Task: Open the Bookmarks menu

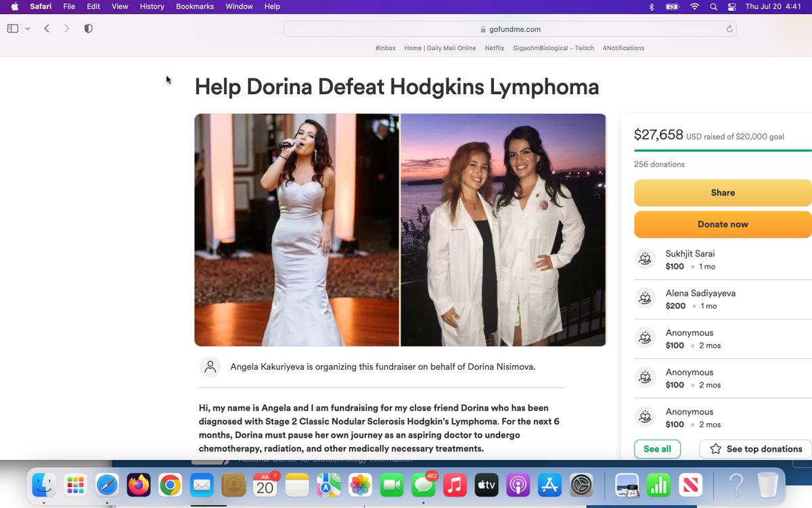Action: [x=194, y=7]
